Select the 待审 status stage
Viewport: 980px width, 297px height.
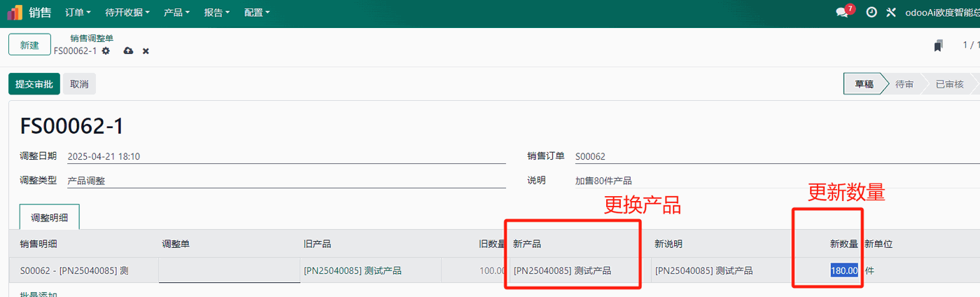[x=904, y=84]
